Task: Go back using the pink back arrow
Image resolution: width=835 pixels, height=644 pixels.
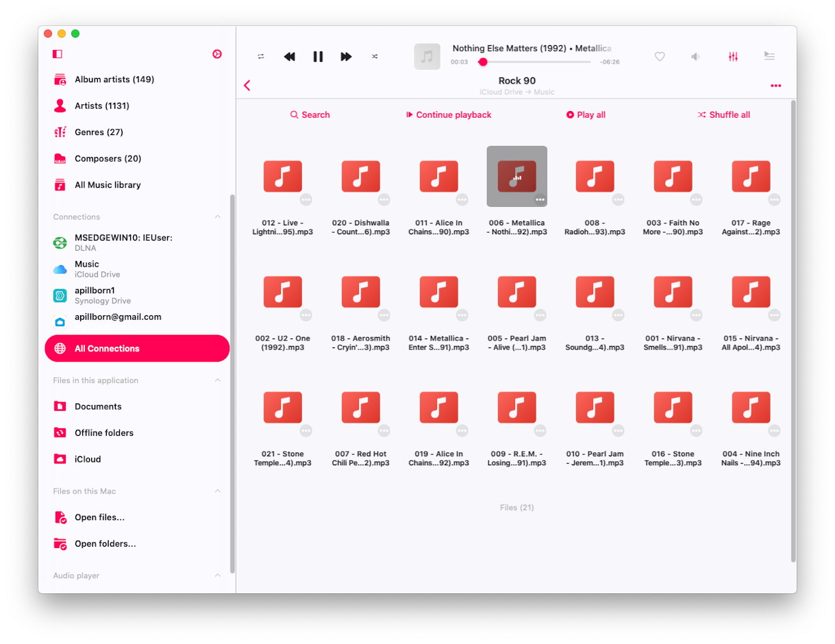Action: (x=247, y=85)
